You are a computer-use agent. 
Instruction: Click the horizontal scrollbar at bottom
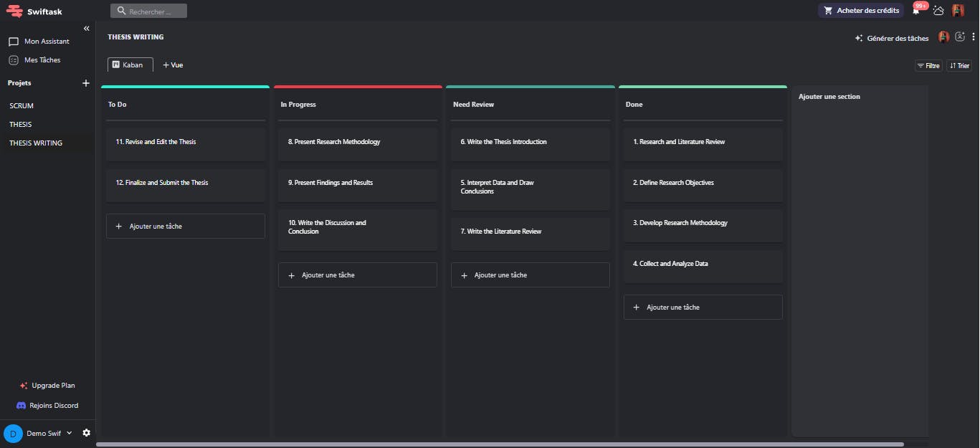500,444
